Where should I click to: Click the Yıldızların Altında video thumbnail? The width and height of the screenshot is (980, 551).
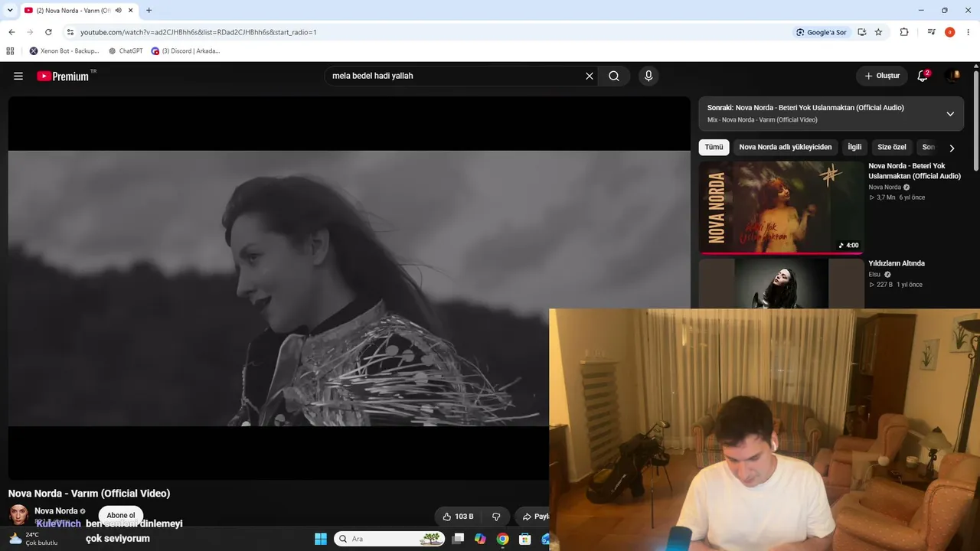point(781,283)
